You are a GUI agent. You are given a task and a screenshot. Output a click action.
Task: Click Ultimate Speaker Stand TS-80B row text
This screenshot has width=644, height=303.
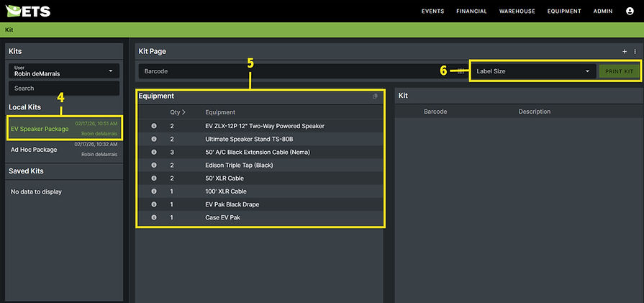(x=249, y=139)
